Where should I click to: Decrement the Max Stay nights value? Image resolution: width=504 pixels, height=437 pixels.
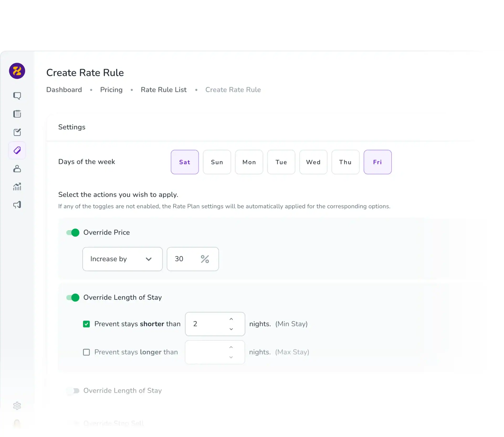[231, 357]
